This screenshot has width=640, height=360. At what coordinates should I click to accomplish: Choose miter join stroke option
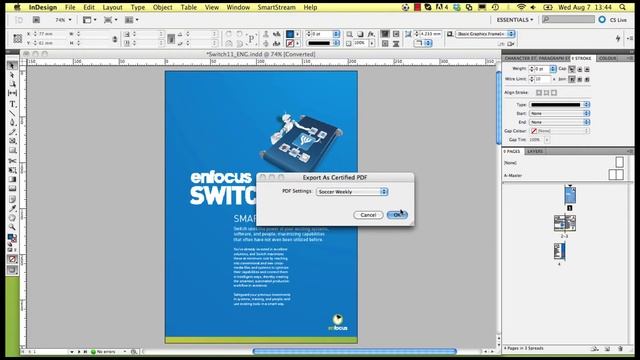pos(572,79)
